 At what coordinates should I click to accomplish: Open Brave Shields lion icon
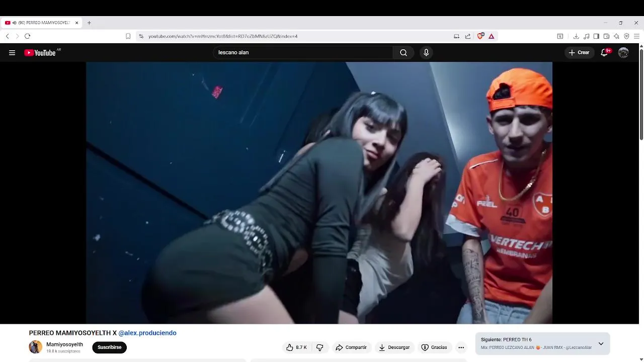[480, 36]
